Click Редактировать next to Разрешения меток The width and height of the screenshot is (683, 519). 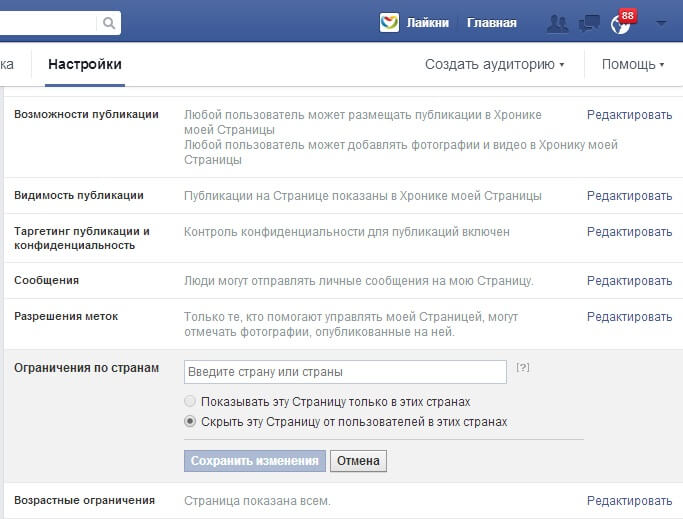[x=629, y=317]
